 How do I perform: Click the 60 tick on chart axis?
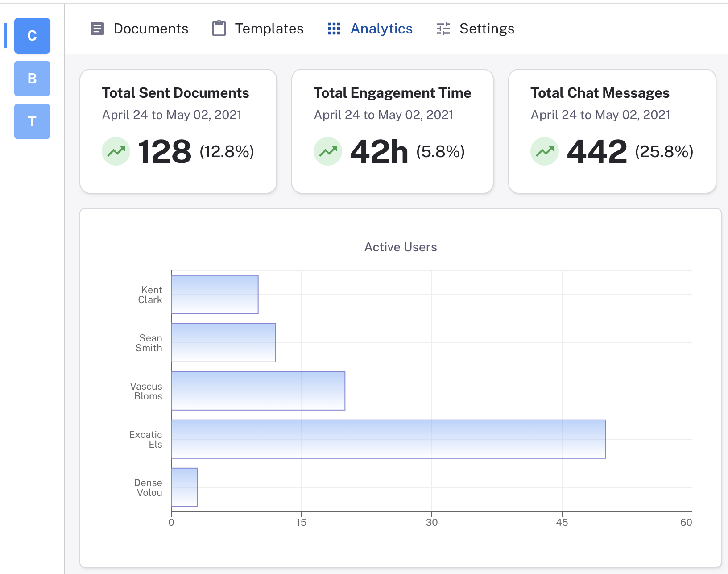686,522
